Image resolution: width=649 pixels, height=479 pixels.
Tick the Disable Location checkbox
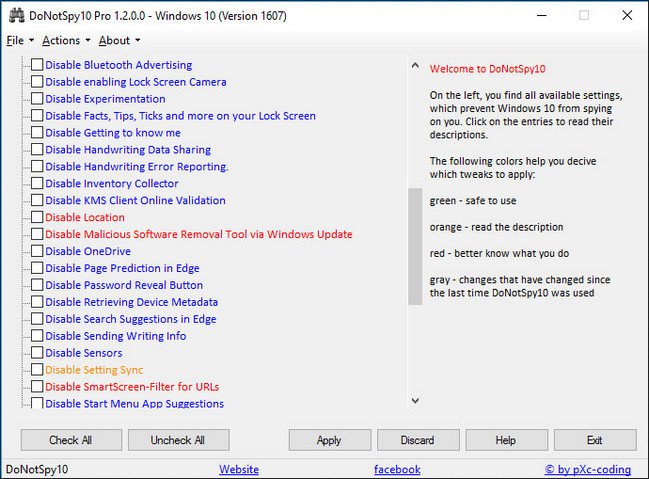coord(37,217)
